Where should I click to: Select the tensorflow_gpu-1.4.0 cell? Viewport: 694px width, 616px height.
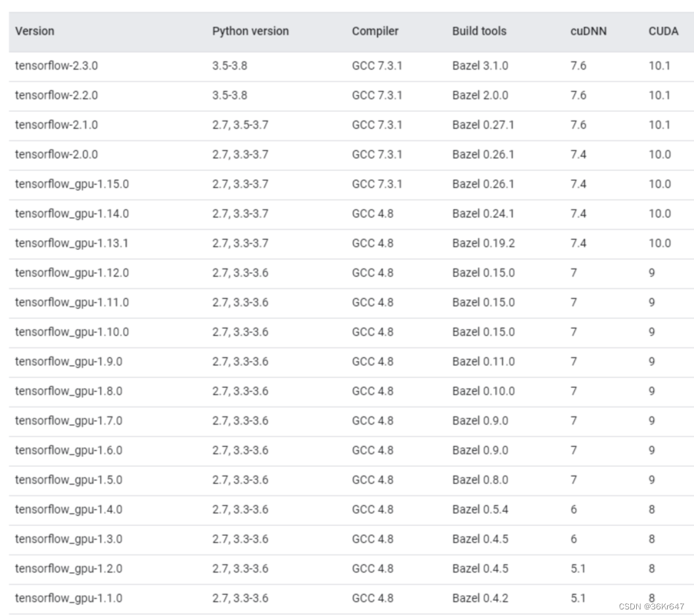coord(68,510)
